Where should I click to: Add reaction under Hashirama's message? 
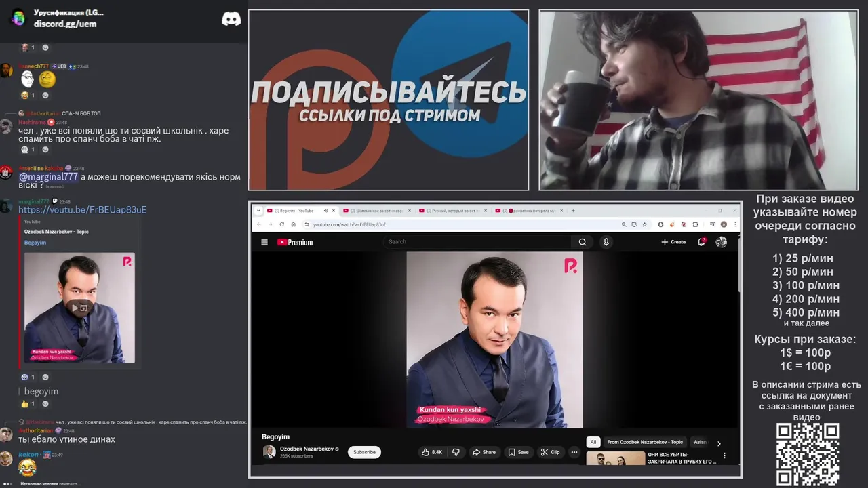(45, 150)
